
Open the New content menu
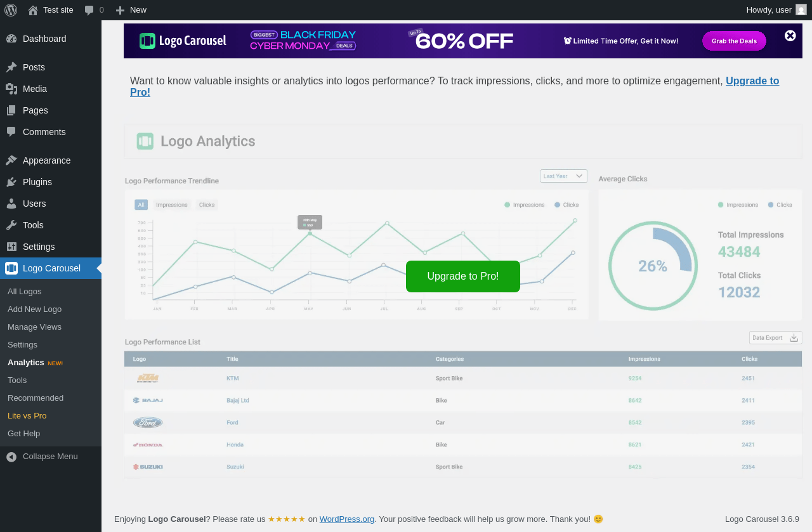pos(131,10)
